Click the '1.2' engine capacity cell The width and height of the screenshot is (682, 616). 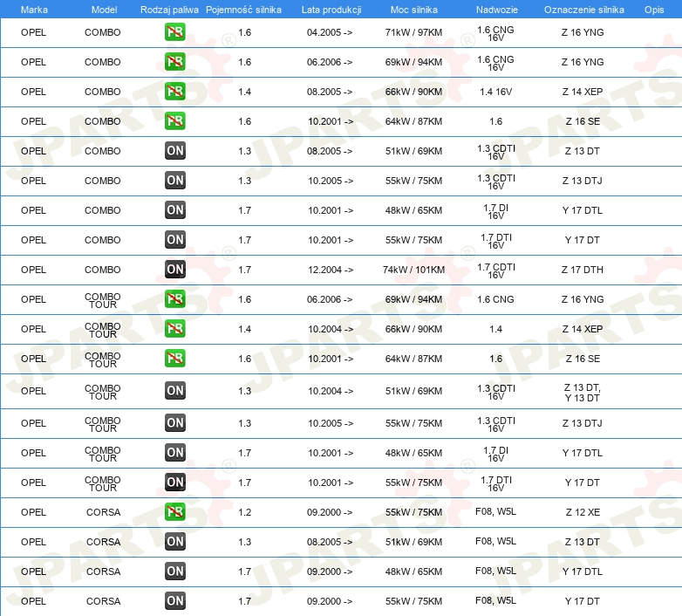244,512
